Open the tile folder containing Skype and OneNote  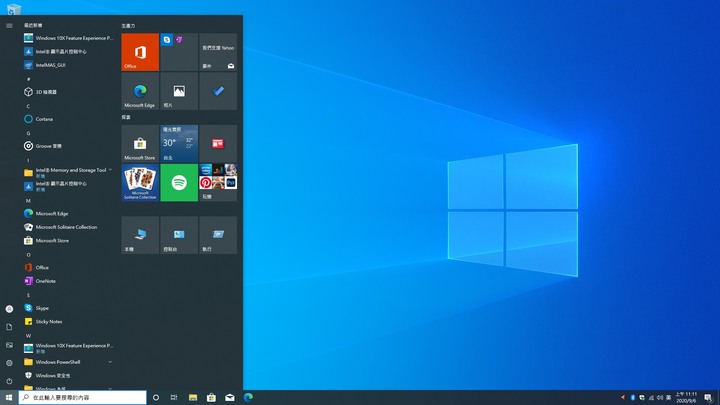point(179,52)
